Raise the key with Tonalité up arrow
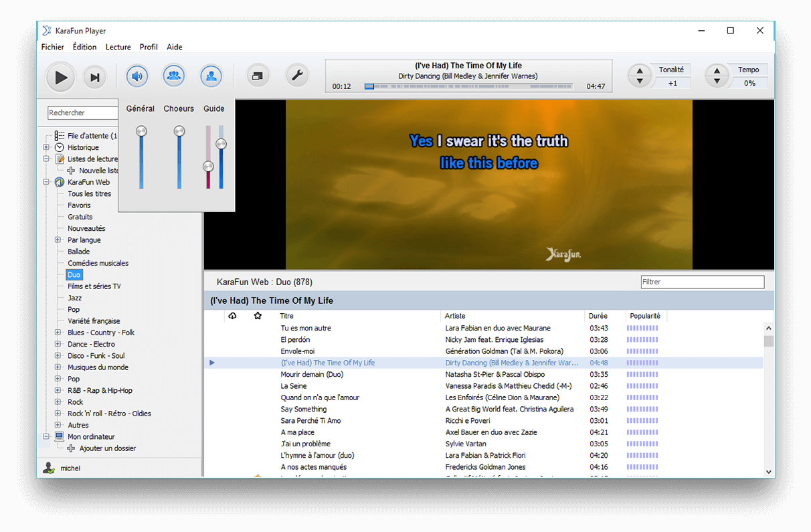811x532 pixels. (640, 71)
